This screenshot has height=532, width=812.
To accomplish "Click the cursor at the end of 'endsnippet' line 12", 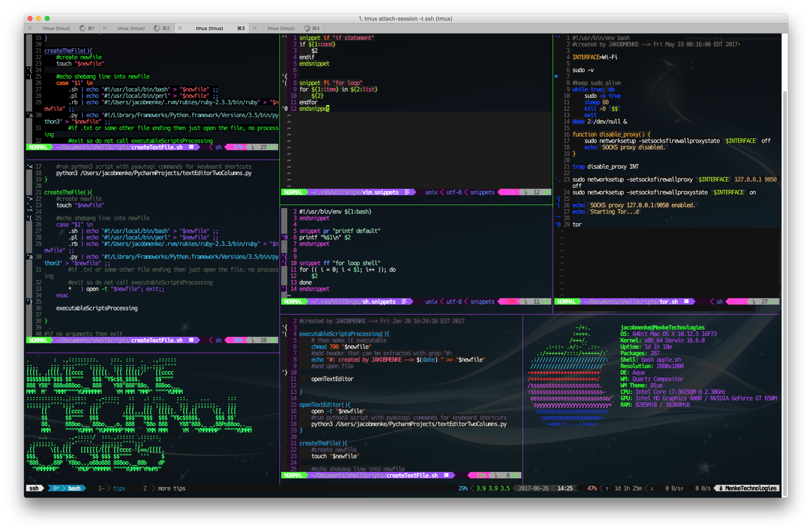I will pos(328,109).
